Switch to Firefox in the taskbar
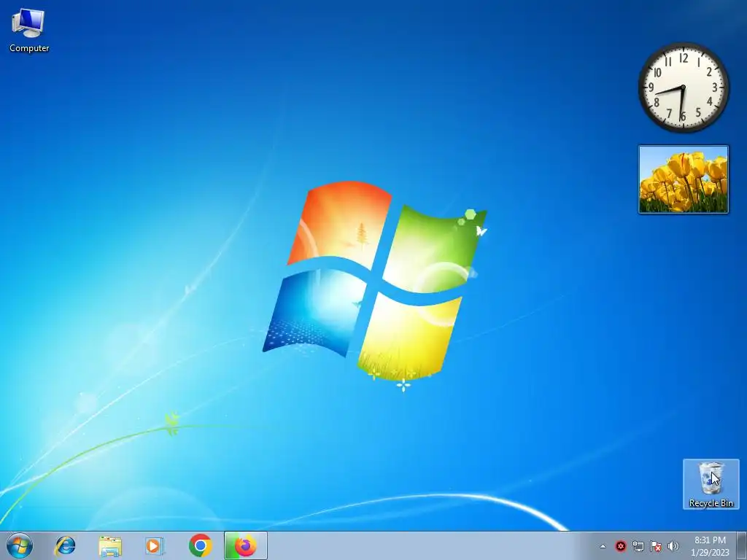Image resolution: width=747 pixels, height=560 pixels. tap(245, 545)
